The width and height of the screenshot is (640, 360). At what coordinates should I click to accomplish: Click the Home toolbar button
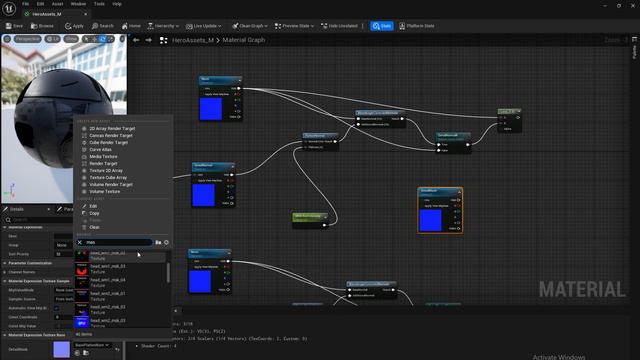(131, 26)
